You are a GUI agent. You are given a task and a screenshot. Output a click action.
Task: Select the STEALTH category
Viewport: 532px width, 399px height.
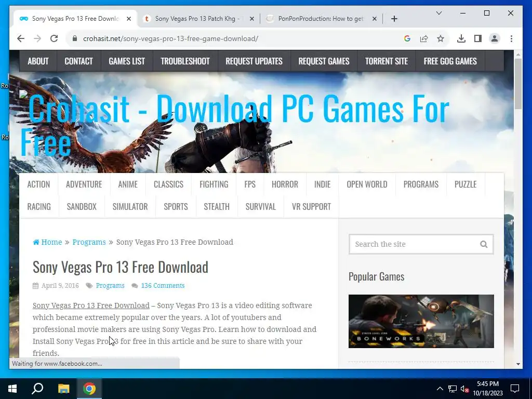[x=217, y=207]
